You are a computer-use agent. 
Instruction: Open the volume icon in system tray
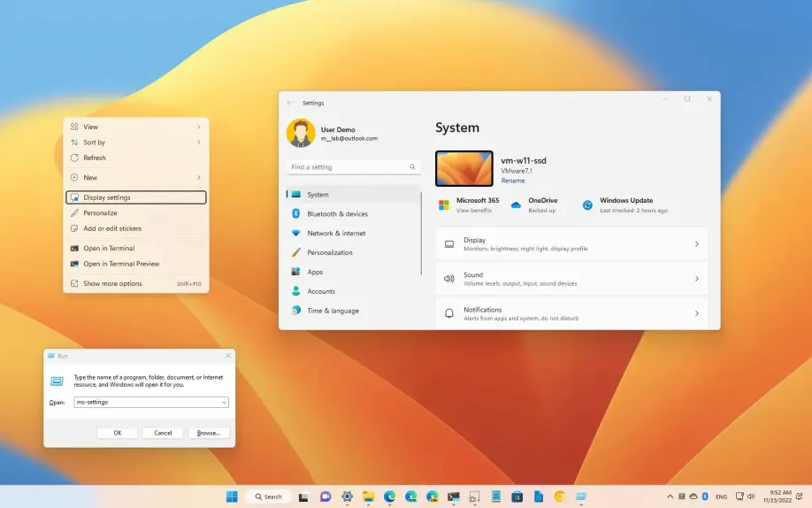(x=751, y=496)
